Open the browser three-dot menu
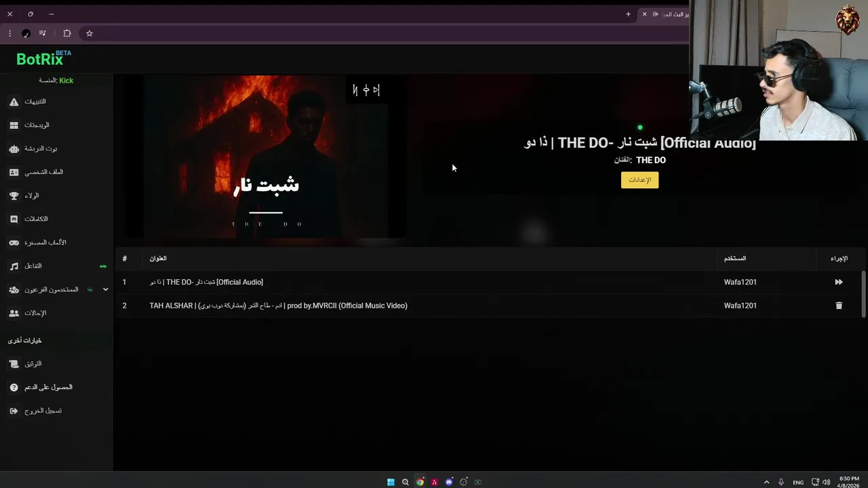 point(9,33)
